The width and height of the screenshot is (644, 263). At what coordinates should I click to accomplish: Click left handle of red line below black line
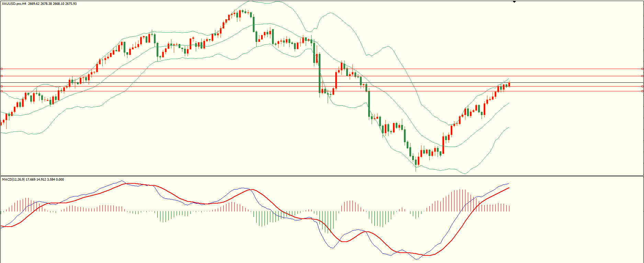[x=2, y=86]
